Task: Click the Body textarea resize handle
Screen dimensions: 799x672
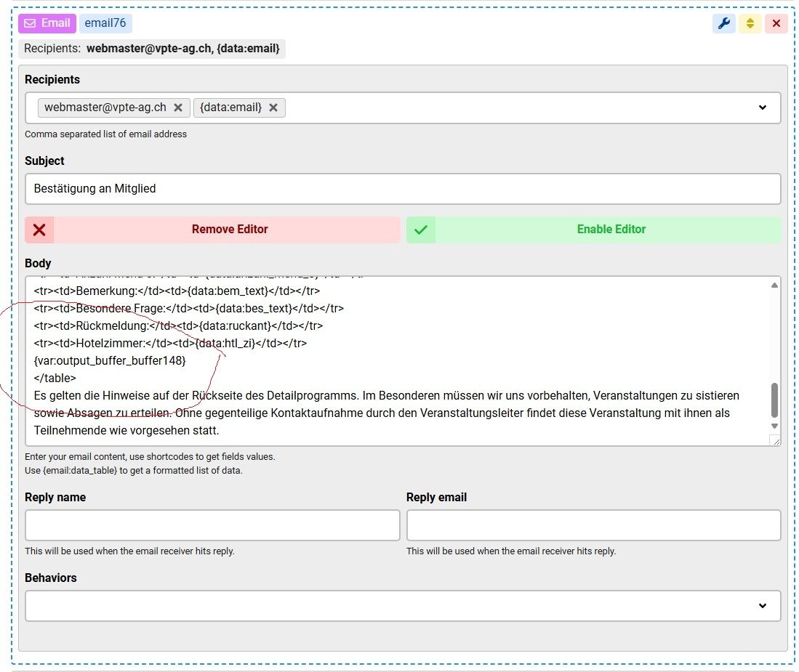Action: tap(775, 440)
